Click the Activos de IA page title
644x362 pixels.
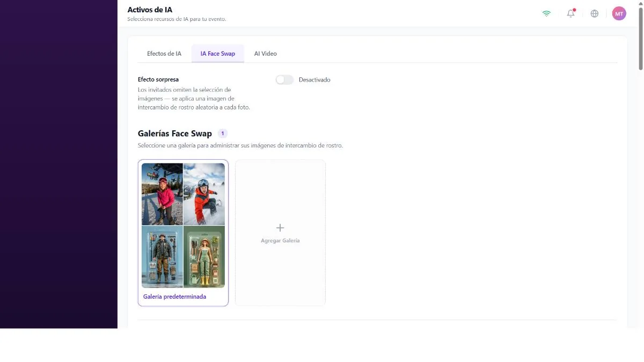[150, 10]
